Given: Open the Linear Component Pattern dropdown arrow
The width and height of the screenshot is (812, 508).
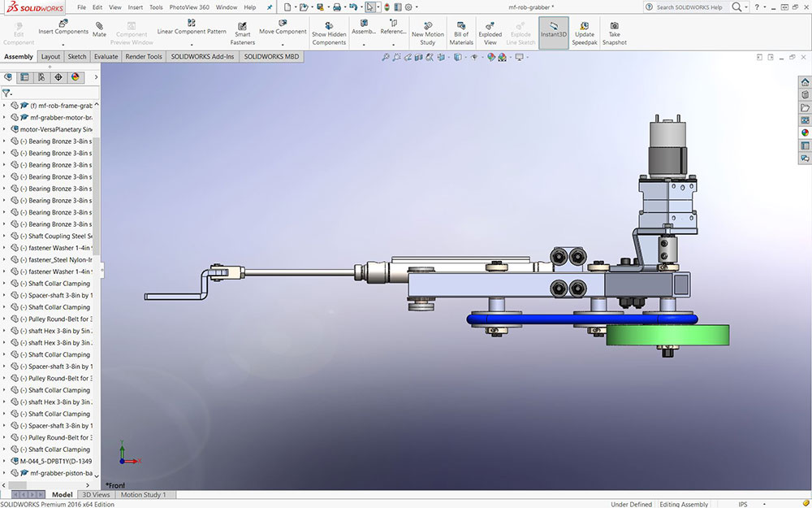Looking at the screenshot, I should (192, 44).
